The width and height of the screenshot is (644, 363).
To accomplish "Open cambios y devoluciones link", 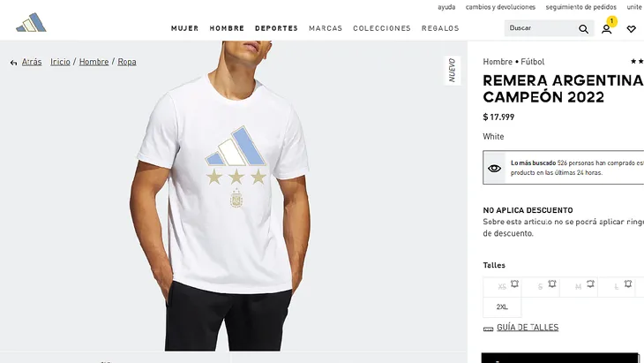I will (x=500, y=7).
